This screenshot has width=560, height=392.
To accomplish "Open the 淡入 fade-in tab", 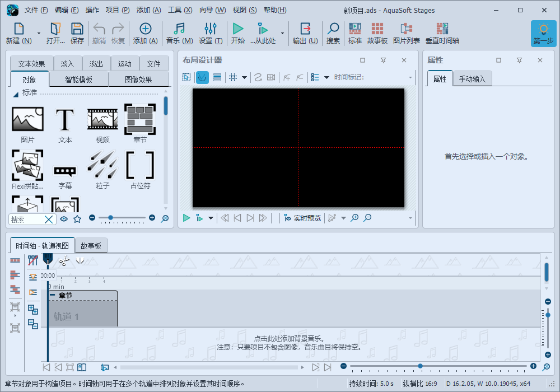I will tap(67, 64).
